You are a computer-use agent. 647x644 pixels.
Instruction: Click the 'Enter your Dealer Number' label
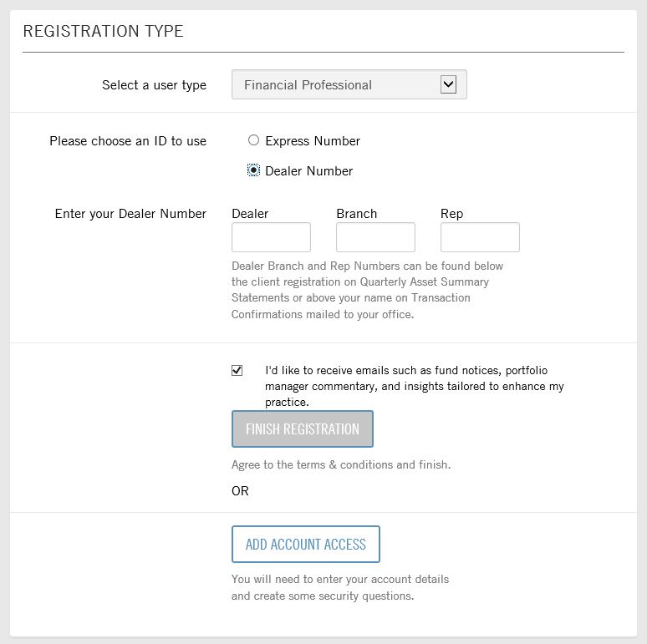click(x=130, y=214)
